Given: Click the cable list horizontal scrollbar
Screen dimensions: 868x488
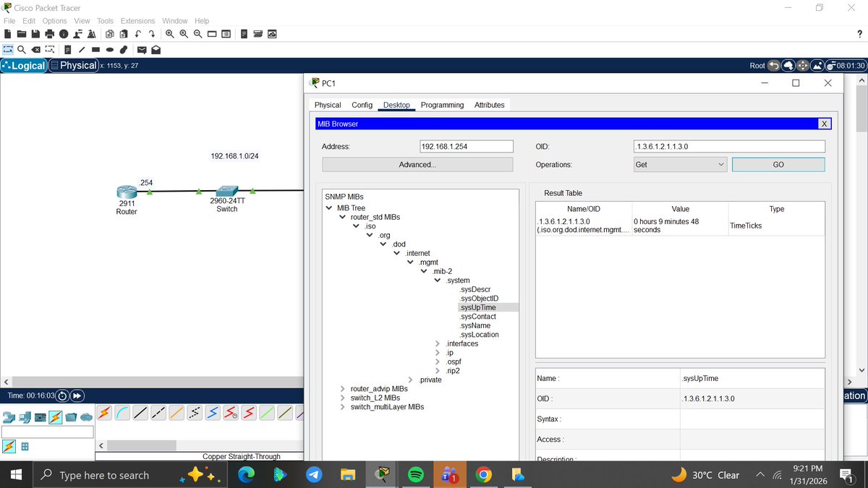Looking at the screenshot, I should tap(141, 445).
